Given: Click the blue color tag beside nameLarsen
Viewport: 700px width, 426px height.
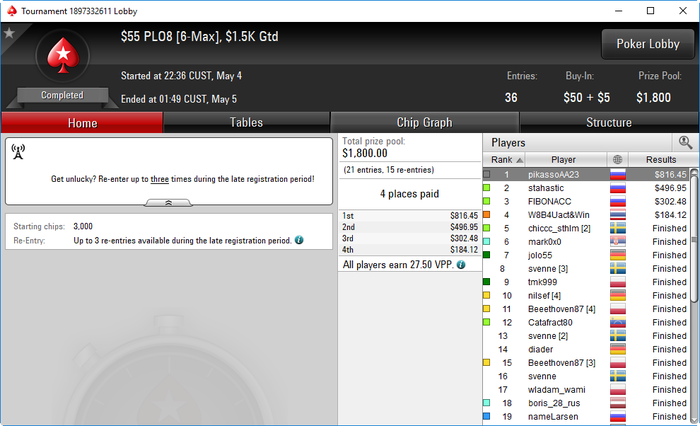Looking at the screenshot, I should (x=487, y=416).
